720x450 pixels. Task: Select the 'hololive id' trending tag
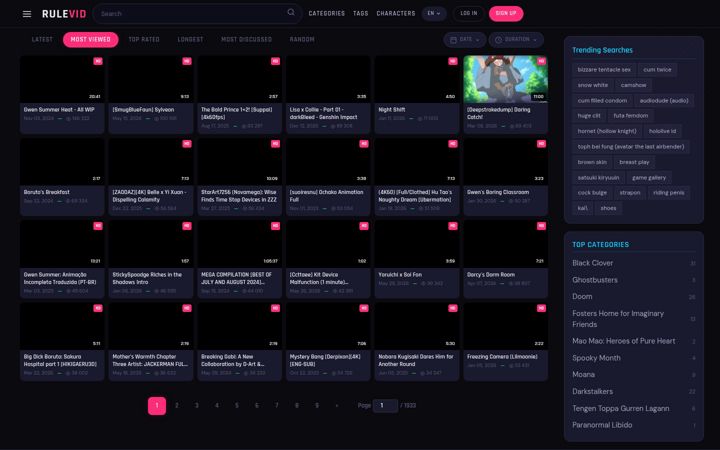[662, 131]
